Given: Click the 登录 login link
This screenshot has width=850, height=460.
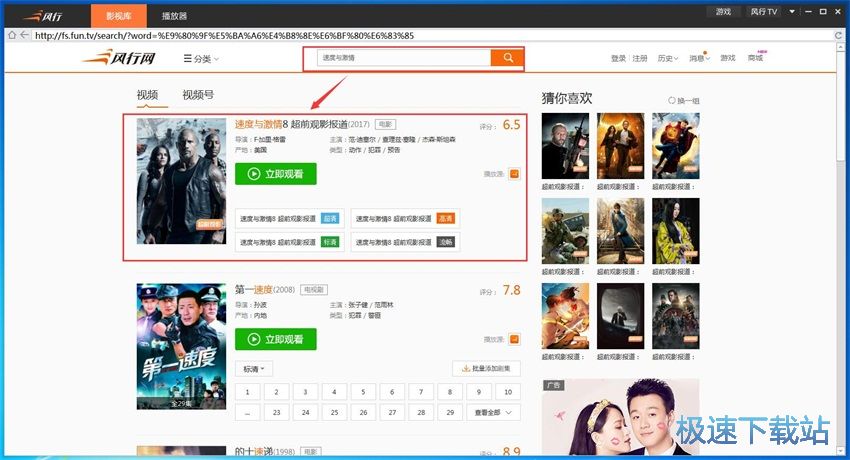Looking at the screenshot, I should [x=619, y=58].
